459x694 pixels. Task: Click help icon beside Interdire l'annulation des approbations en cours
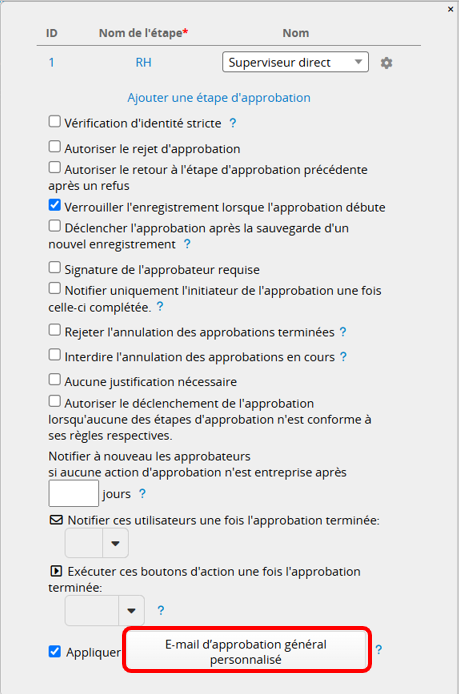[343, 357]
